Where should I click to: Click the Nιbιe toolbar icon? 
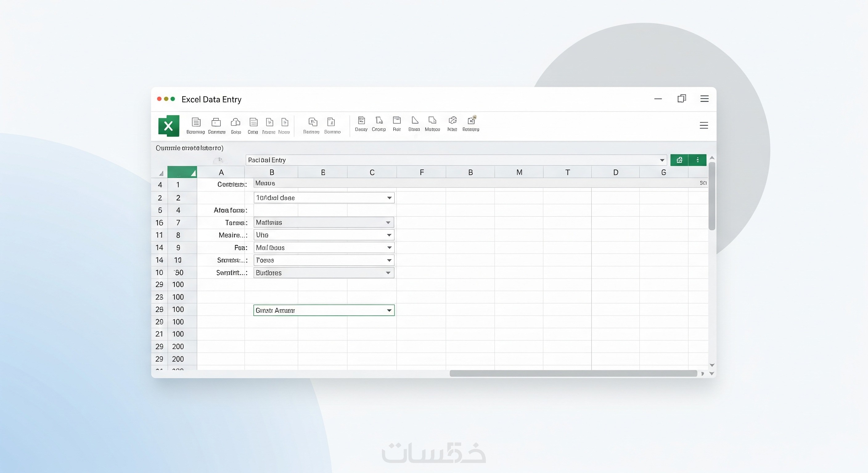click(x=452, y=120)
